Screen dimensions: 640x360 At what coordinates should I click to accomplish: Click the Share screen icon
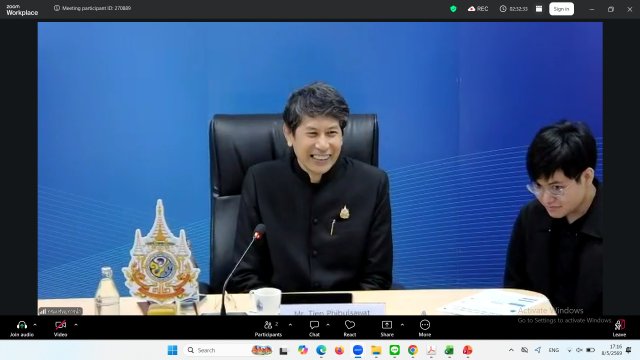[x=387, y=325]
